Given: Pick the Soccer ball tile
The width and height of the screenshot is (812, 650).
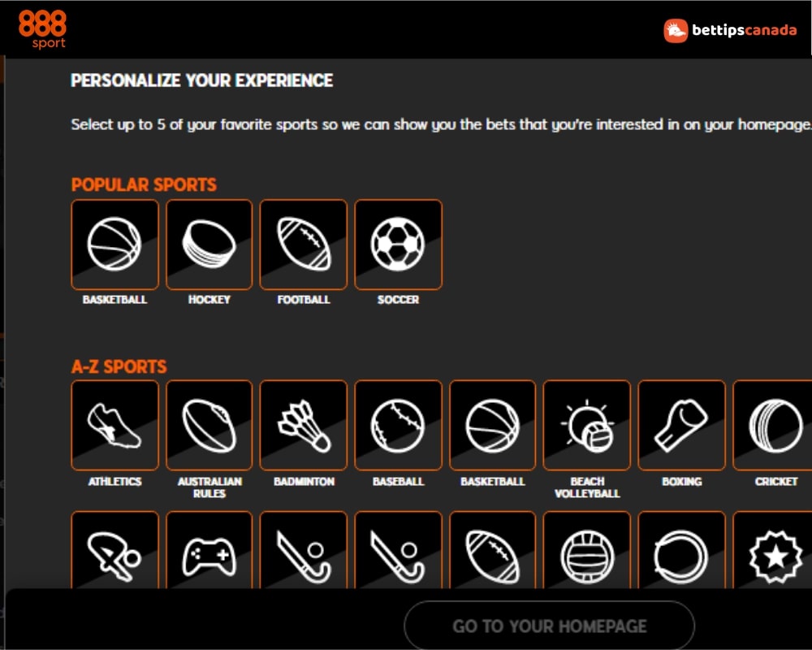Looking at the screenshot, I should coord(398,244).
